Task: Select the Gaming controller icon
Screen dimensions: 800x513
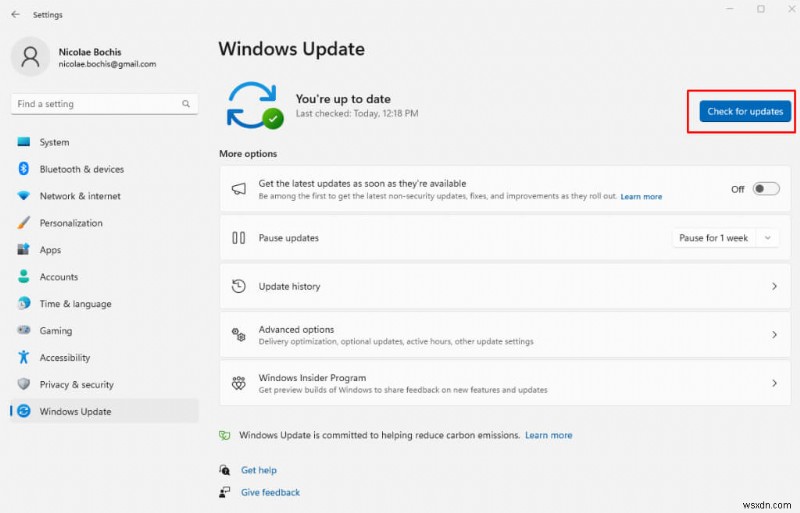Action: click(23, 330)
